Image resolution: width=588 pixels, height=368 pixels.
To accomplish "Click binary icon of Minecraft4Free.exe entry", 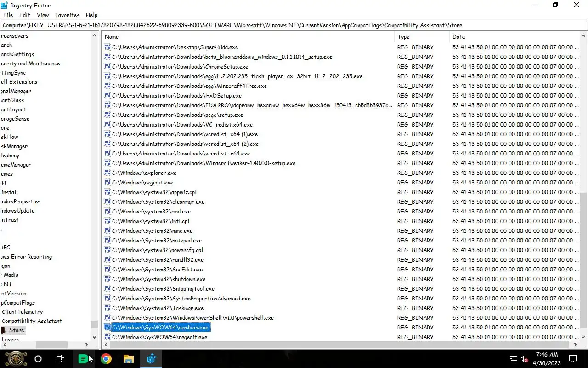I will tap(107, 86).
